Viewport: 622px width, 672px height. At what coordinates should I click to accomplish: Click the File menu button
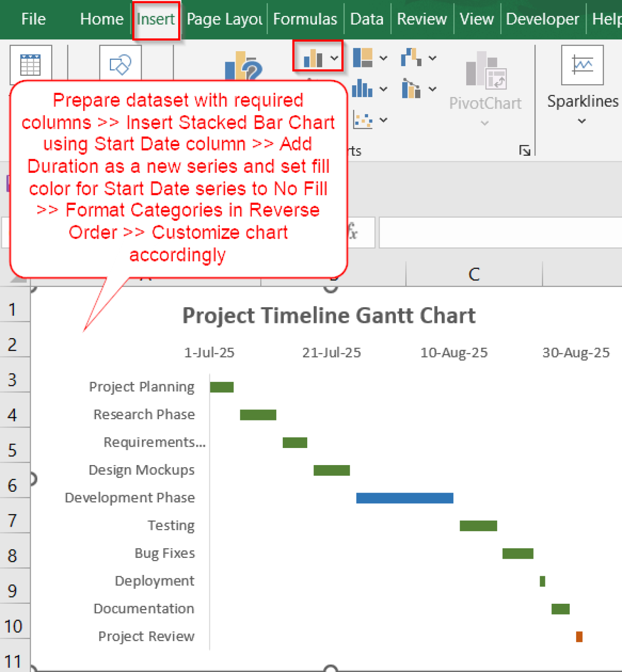[33, 19]
